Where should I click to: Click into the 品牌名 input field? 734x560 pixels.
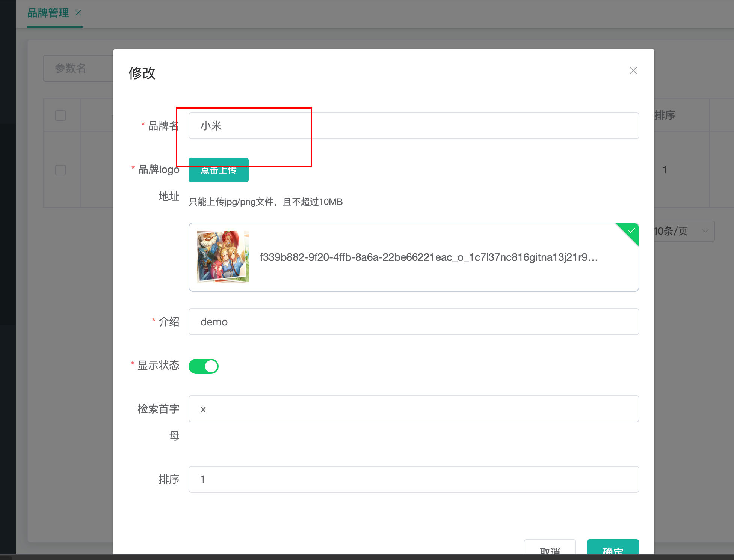tap(414, 126)
